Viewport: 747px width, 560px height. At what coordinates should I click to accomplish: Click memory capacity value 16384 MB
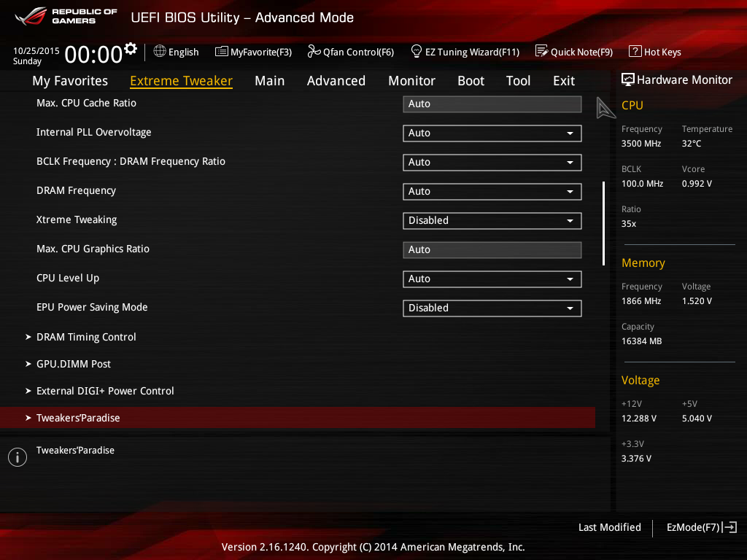point(641,341)
